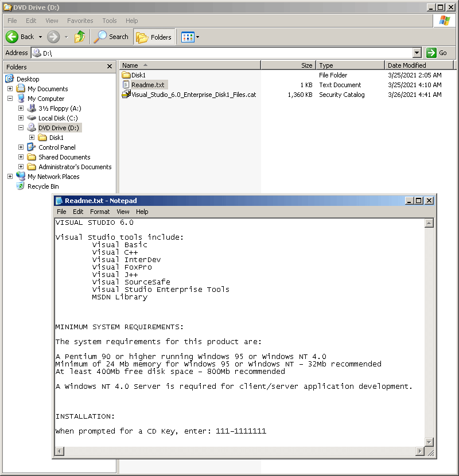
Task: Sort by Type column header
Action: pos(350,65)
